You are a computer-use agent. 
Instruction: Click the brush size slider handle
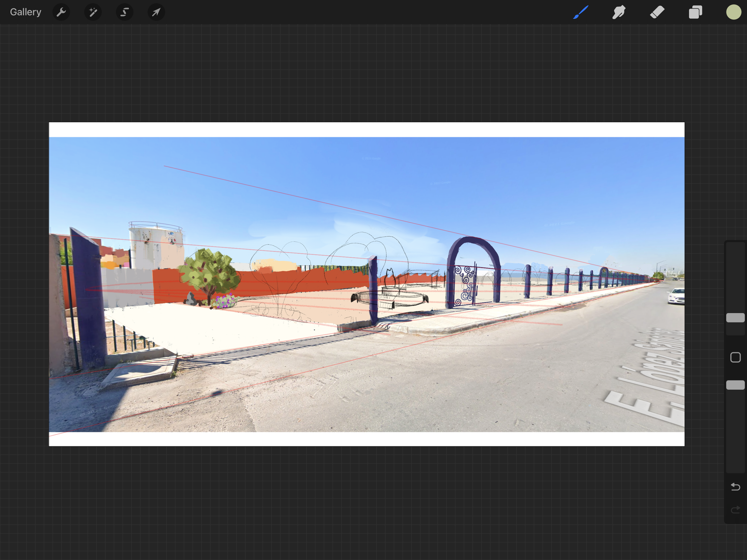tap(735, 317)
